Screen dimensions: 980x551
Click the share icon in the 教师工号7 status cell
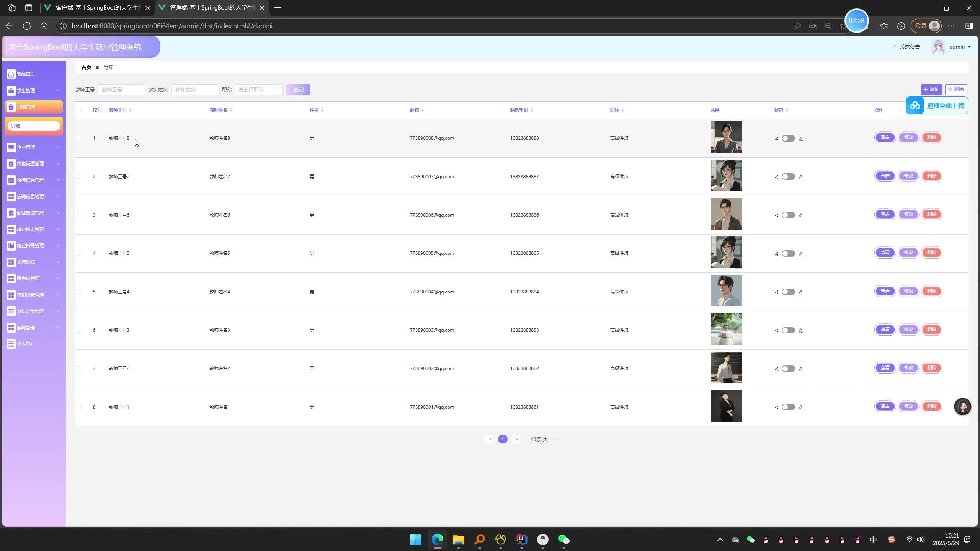pos(776,177)
